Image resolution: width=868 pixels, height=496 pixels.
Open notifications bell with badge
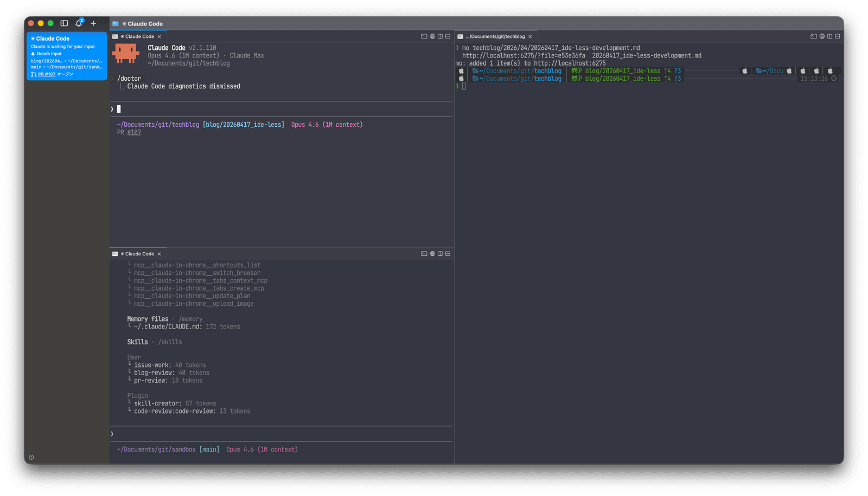coord(79,23)
